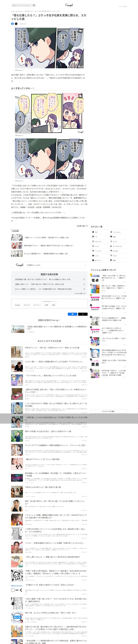138x644 pixels.
Task: Open thumbnail for 長引く咳 肺マック症 article
Action: (x=17, y=617)
